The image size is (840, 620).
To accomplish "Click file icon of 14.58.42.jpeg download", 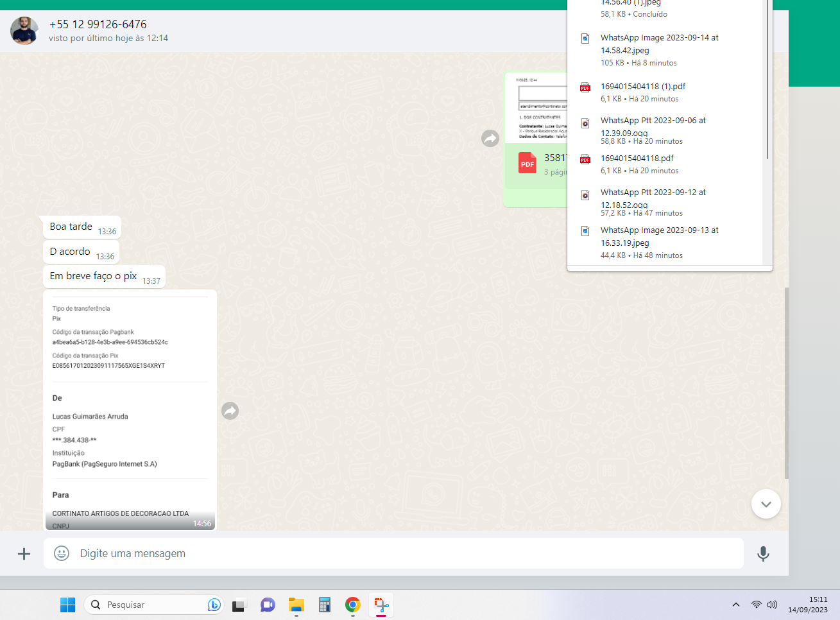I will coord(585,39).
